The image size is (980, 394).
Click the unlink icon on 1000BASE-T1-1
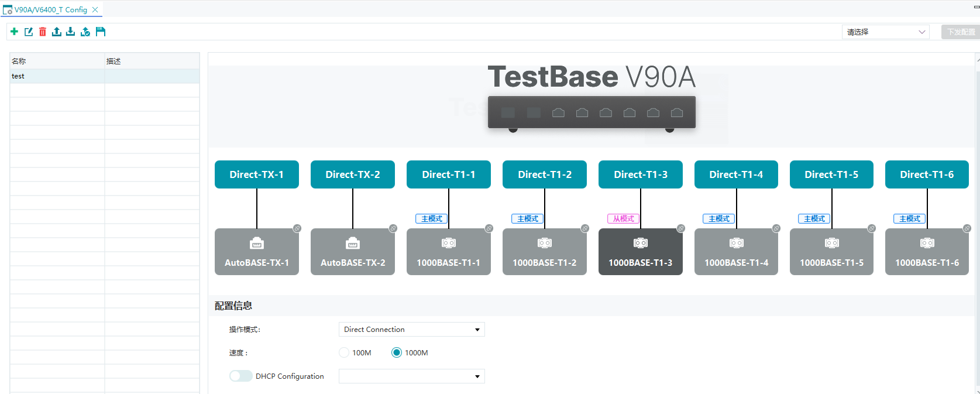coord(489,228)
